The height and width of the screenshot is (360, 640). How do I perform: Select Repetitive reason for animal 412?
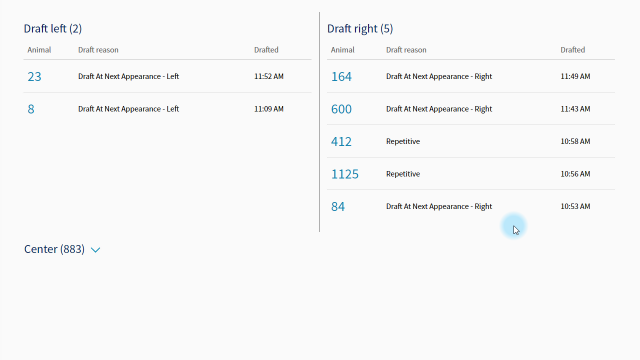[403, 141]
